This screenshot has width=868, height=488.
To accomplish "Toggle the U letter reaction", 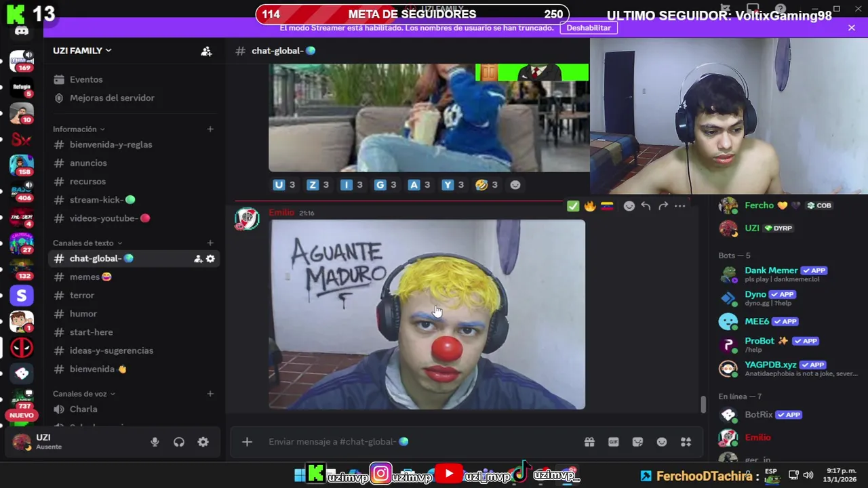I will 285,184.
